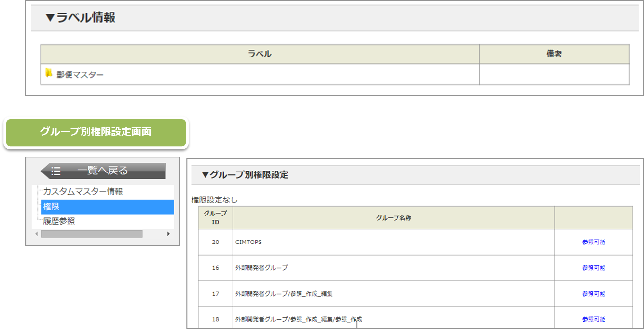Image resolution: width=644 pixels, height=329 pixels.
Task: Open 履歴参照 in the sidebar menu
Action: (59, 221)
